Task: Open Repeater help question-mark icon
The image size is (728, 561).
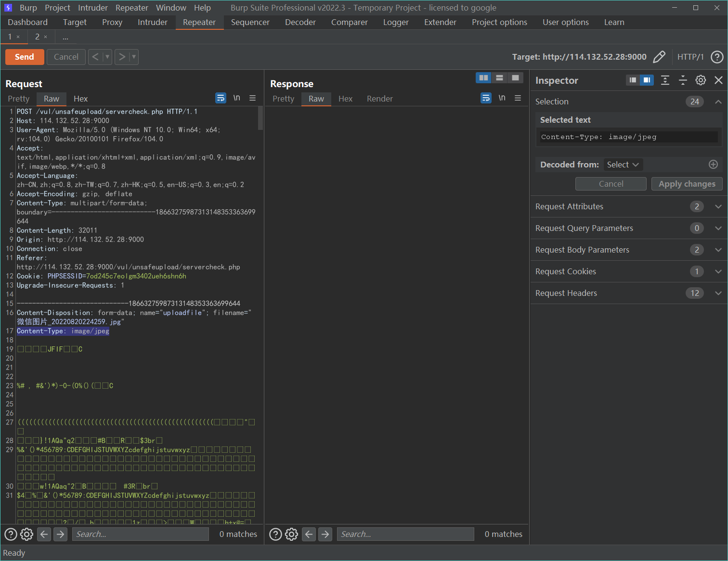Action: (x=717, y=57)
